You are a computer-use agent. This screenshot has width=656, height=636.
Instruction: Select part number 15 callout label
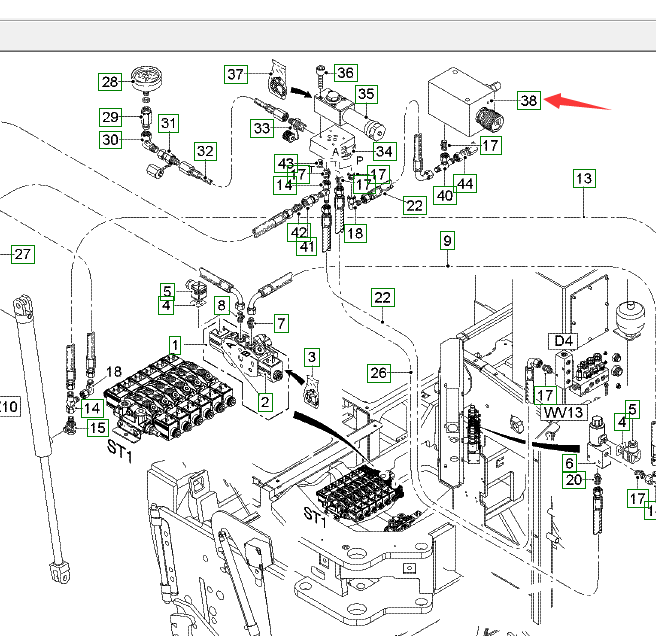click(96, 428)
